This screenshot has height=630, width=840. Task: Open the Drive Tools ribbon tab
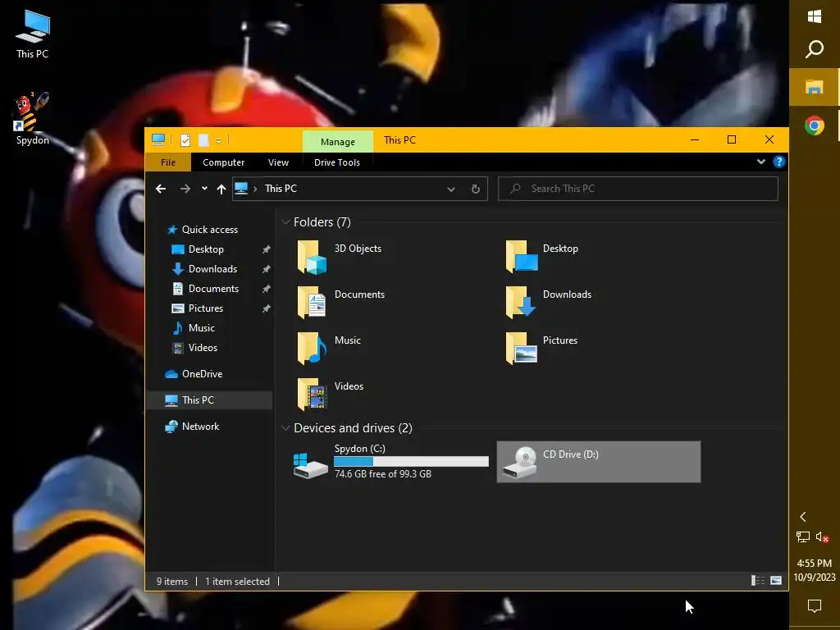tap(337, 162)
